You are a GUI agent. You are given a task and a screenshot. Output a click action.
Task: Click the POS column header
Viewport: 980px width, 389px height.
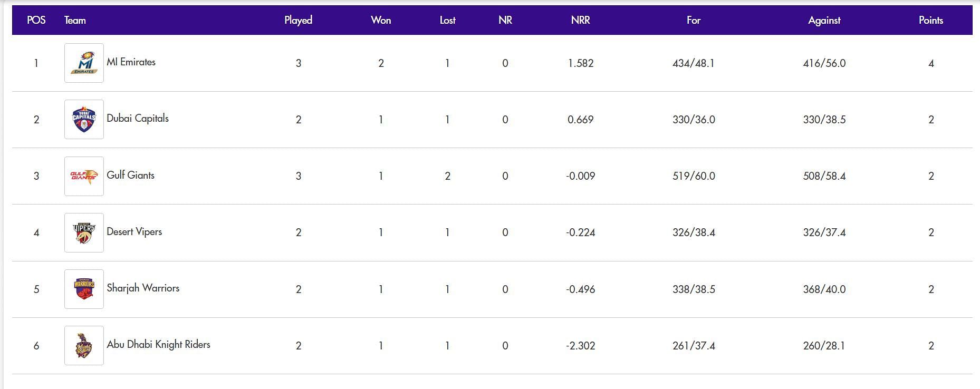click(x=36, y=20)
